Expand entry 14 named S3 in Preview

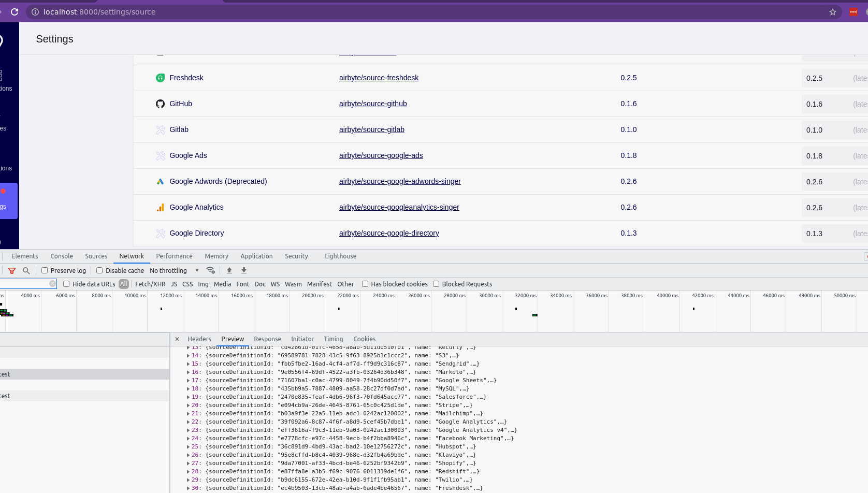188,355
